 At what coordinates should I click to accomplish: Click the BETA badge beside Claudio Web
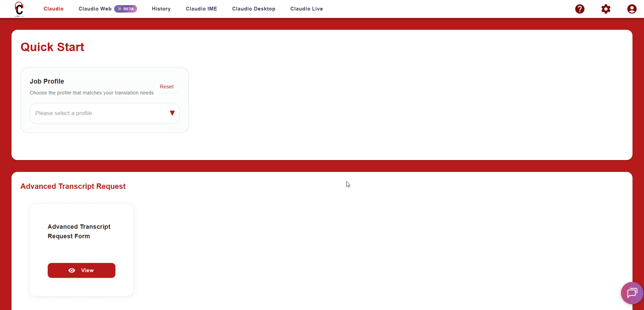[126, 8]
